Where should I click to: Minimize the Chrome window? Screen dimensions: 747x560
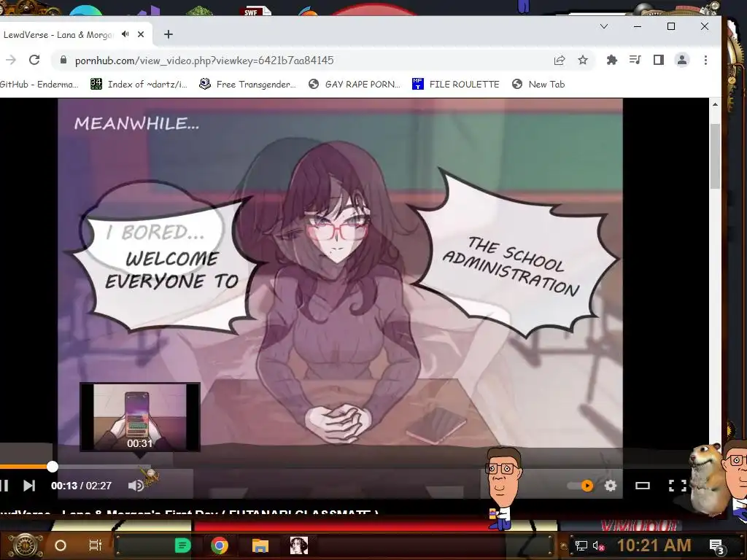pyautogui.click(x=638, y=26)
